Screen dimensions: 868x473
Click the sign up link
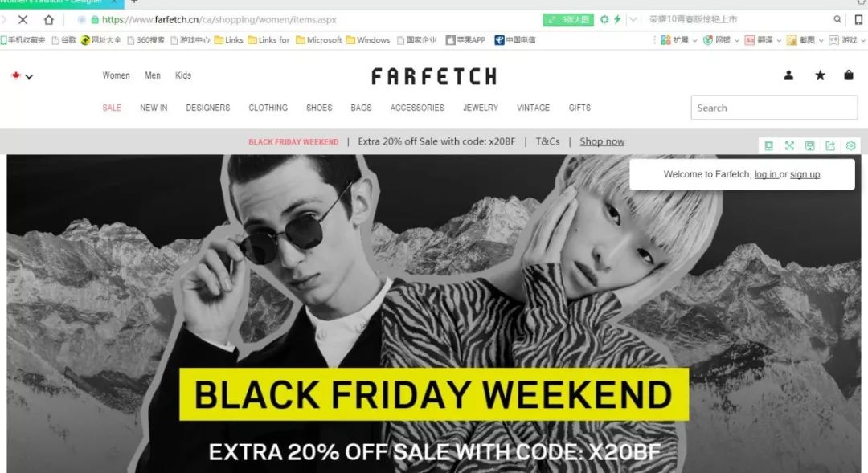[x=805, y=174]
